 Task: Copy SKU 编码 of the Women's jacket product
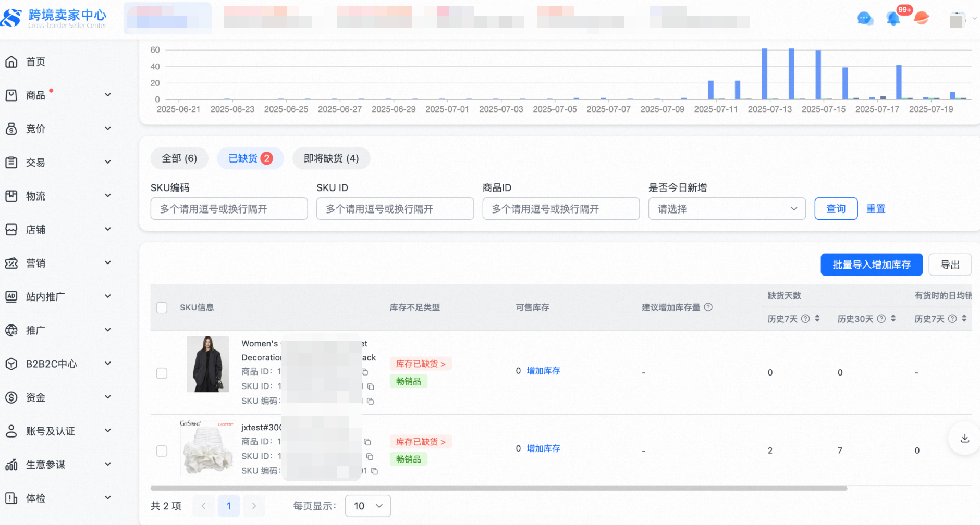[x=370, y=401]
